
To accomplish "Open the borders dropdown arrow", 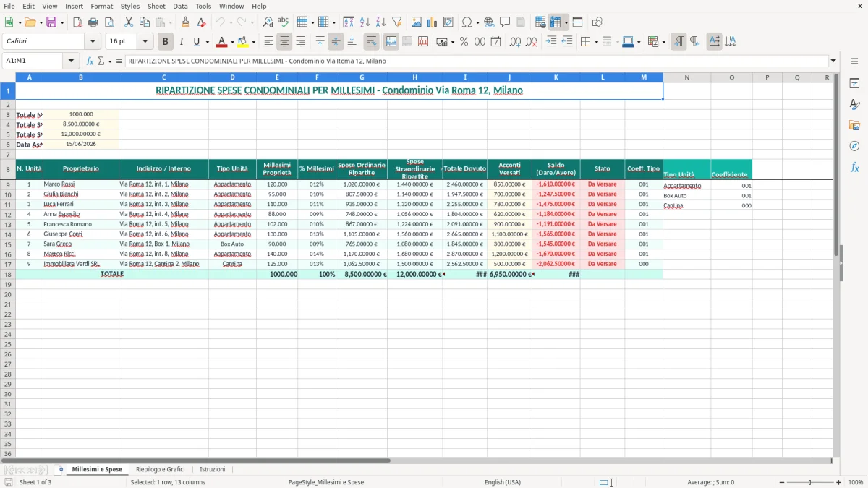I will [596, 42].
